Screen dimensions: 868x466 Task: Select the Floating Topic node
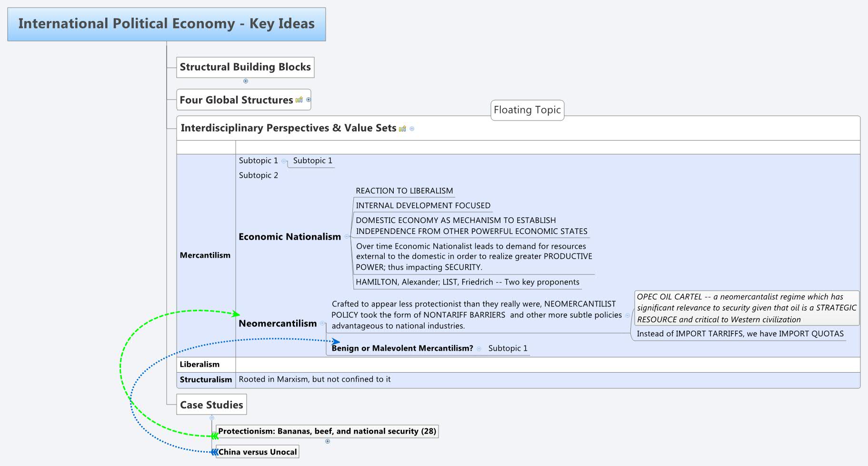pos(527,110)
